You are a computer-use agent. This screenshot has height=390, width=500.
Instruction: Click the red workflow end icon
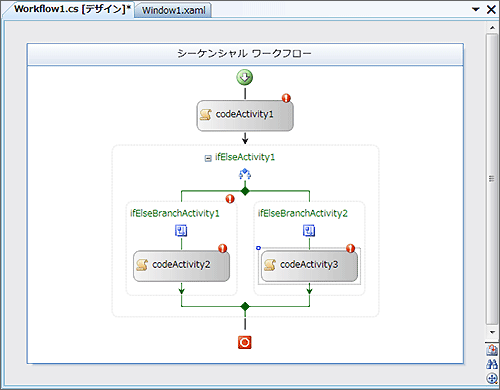pos(245,342)
